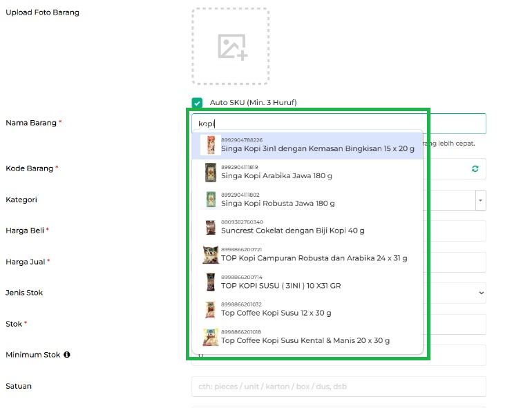Select Singa Kopi 3in1 Kemasan Bingkisan suggestion
532x408 pixels.
pos(307,145)
